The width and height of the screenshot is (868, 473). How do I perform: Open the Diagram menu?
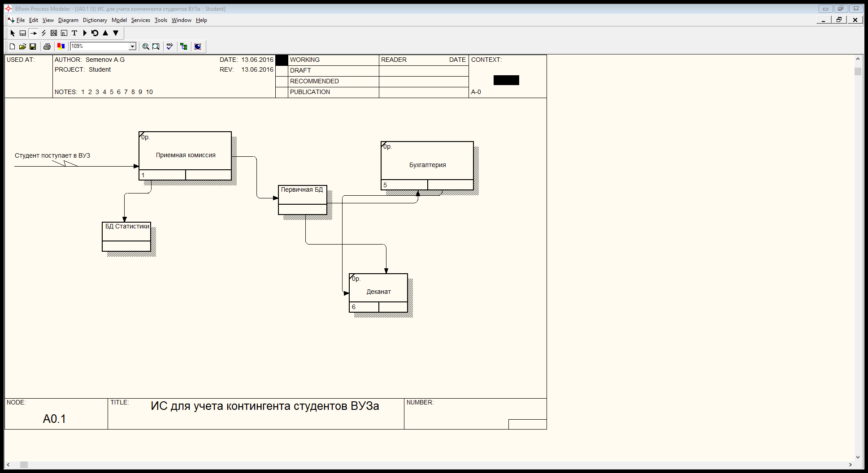click(68, 20)
